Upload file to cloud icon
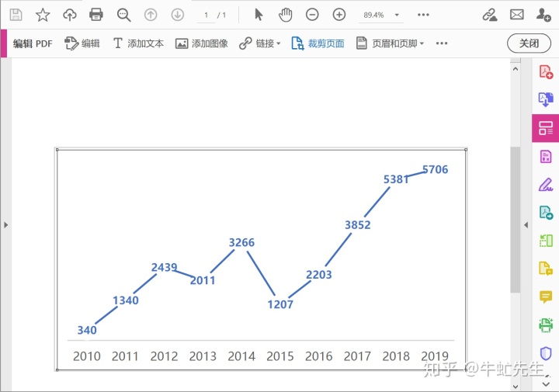 [70, 15]
